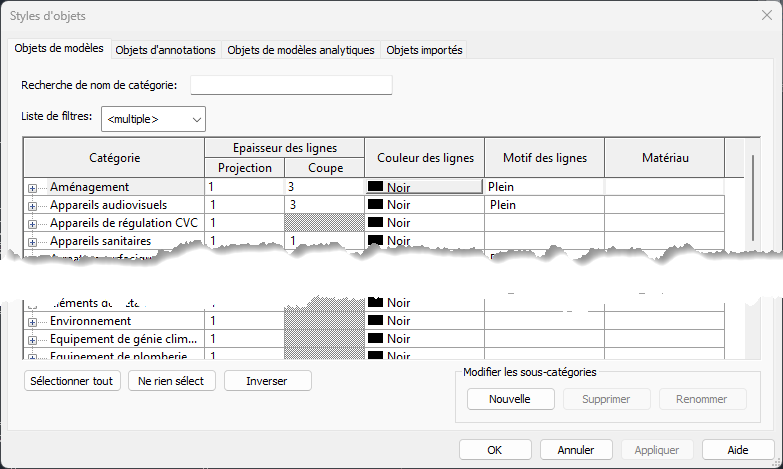Edit Environnement projection line weight

[244, 321]
